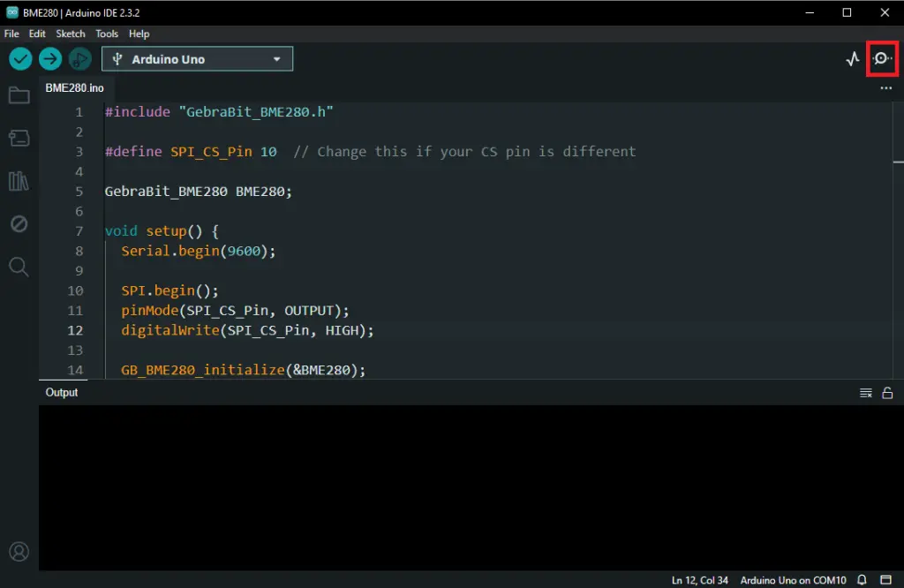Viewport: 904px width, 588px height.
Task: Open the Sketchbook folder panel
Action: pos(19,95)
